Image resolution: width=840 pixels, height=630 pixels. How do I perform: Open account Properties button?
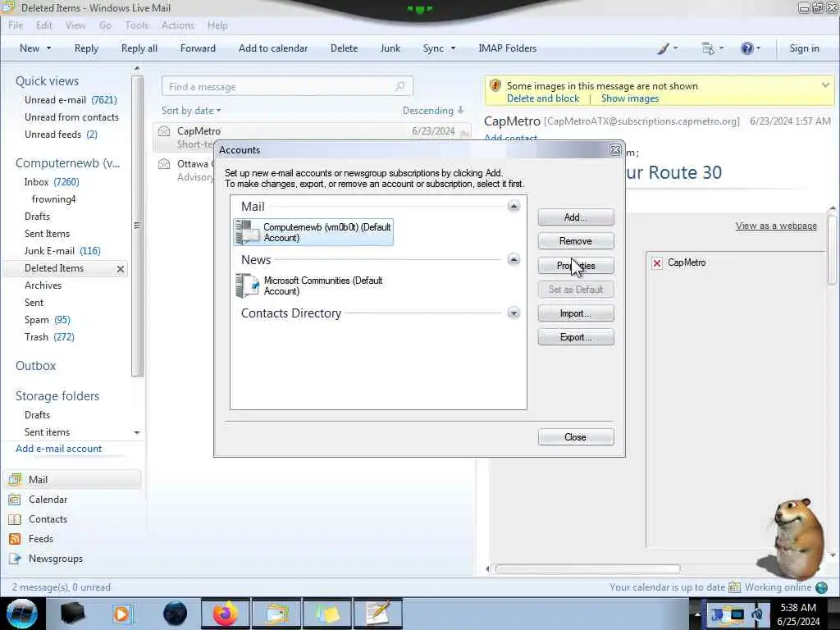coord(576,266)
